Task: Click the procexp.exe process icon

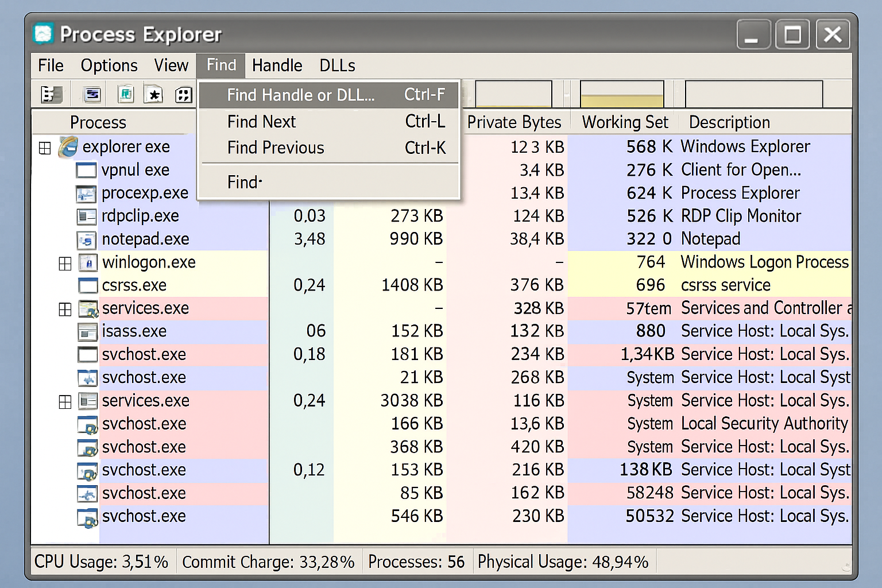Action: point(86,194)
